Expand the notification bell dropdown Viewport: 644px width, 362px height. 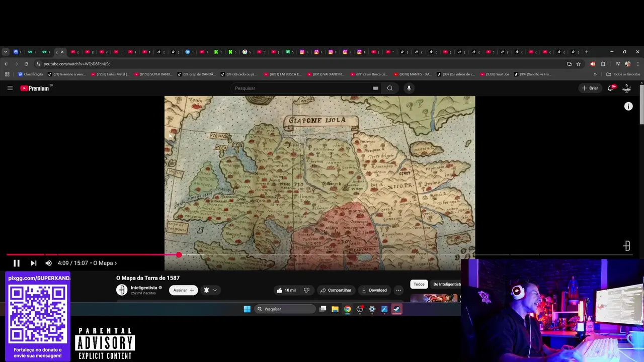coord(210,290)
